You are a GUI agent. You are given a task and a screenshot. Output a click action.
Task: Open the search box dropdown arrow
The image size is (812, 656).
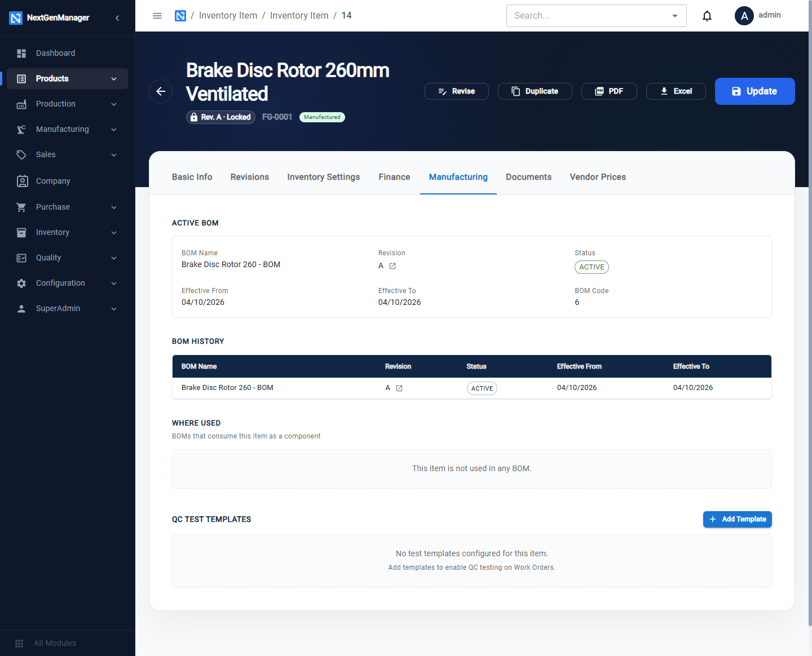pos(675,16)
